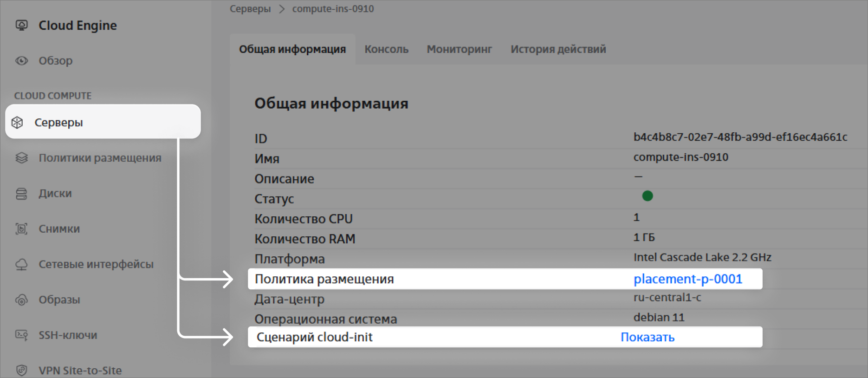Click the Cloud Engine monitor icon

pos(22,25)
